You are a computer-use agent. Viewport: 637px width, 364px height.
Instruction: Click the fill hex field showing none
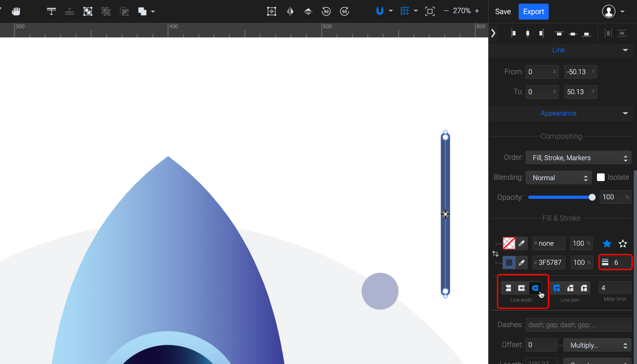549,243
